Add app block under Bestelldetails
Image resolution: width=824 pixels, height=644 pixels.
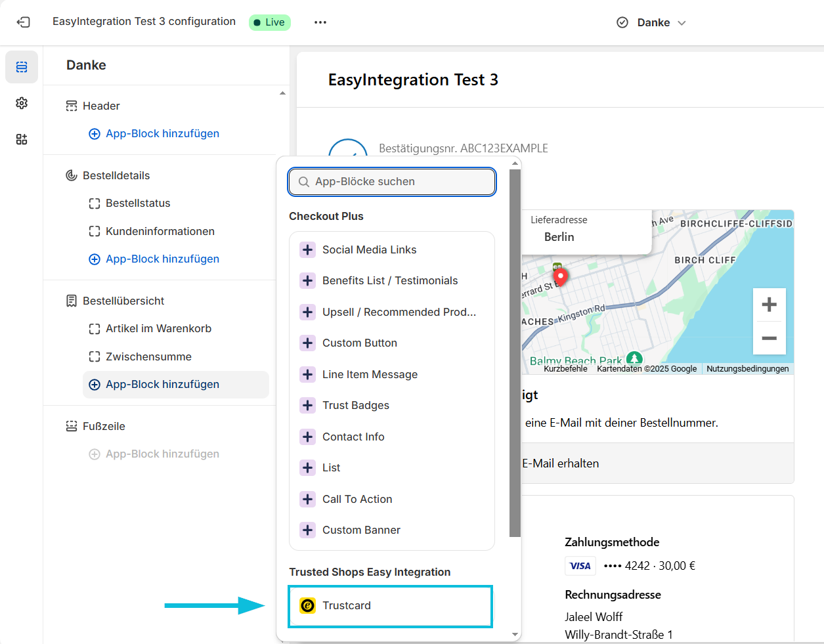(154, 259)
